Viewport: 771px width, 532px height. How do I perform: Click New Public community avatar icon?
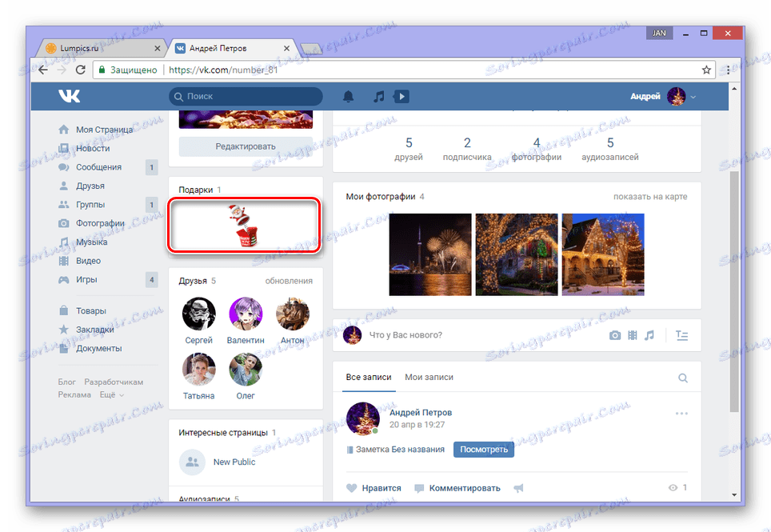point(192,462)
